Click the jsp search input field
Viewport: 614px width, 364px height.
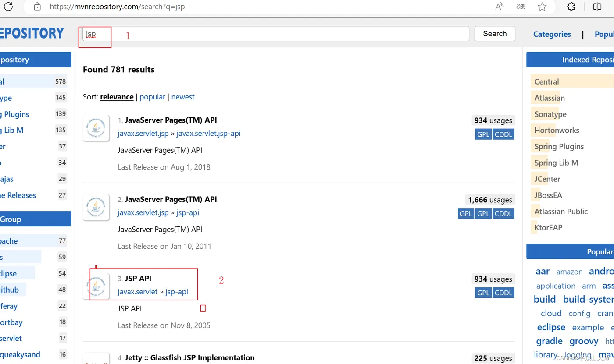(275, 34)
